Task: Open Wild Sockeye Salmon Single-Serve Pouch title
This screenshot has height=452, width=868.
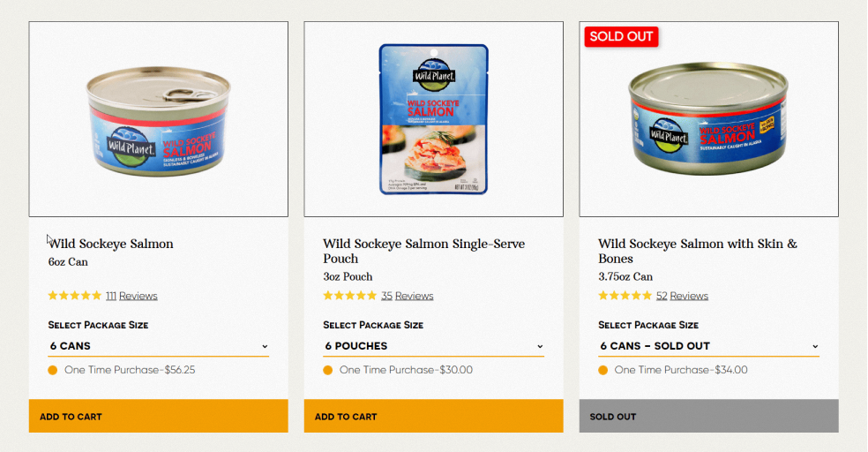Action: [x=423, y=251]
